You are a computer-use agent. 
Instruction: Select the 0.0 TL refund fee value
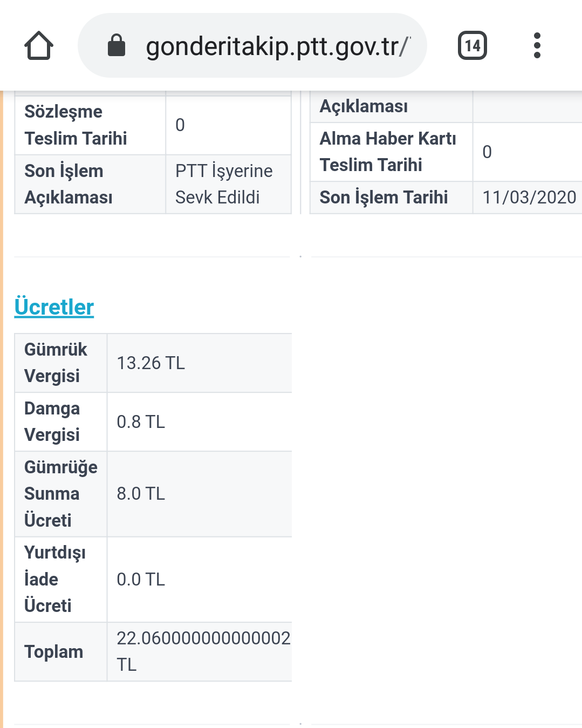[x=141, y=580]
